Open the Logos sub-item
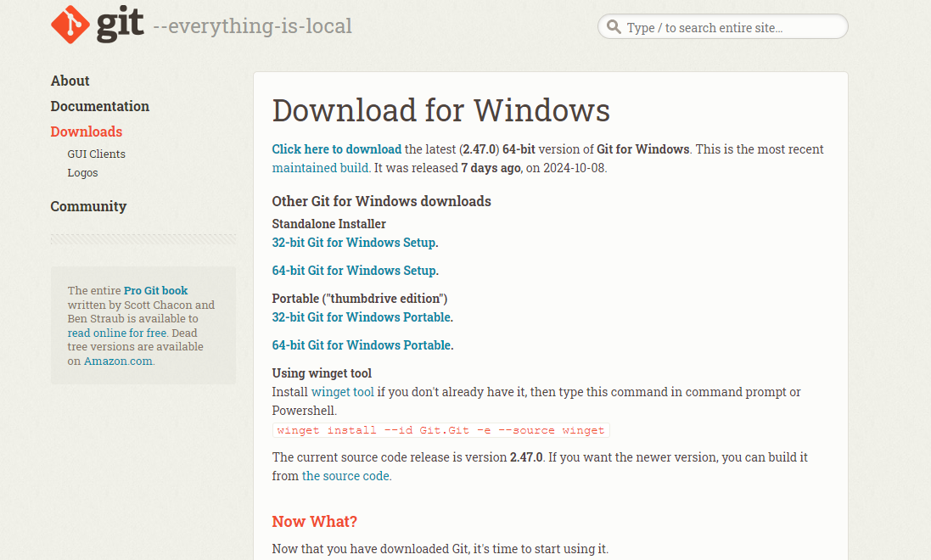The width and height of the screenshot is (931, 560). (x=82, y=172)
